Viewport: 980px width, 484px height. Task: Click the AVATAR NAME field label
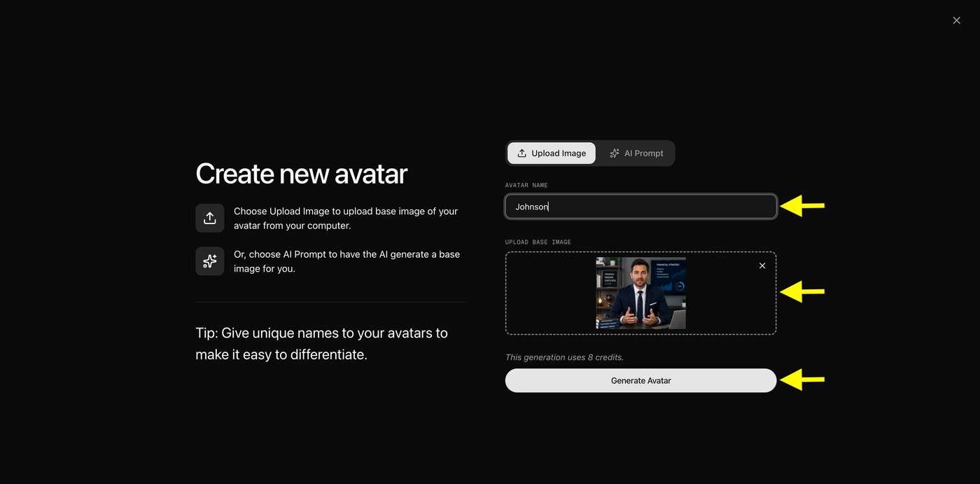tap(526, 186)
